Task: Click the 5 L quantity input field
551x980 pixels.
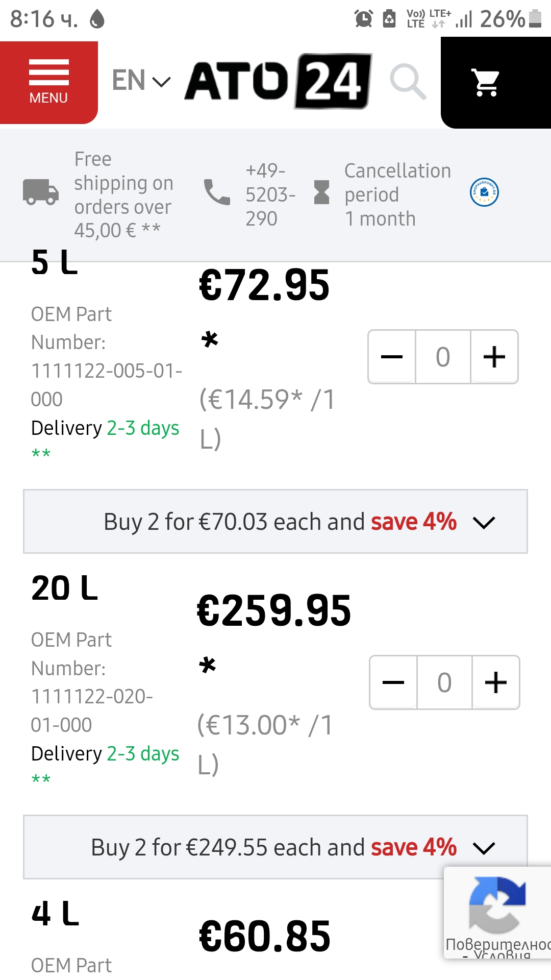Action: coord(443,357)
